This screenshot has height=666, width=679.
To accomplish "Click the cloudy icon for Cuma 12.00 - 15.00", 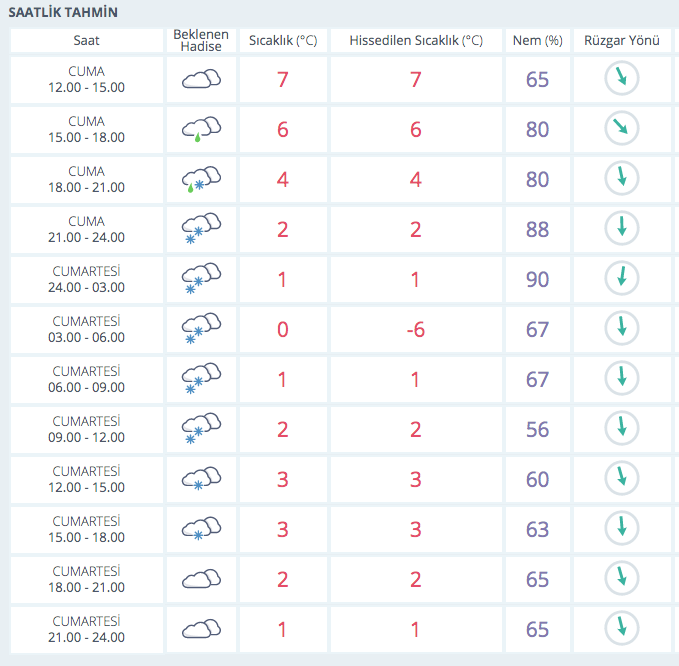I will pyautogui.click(x=201, y=79).
